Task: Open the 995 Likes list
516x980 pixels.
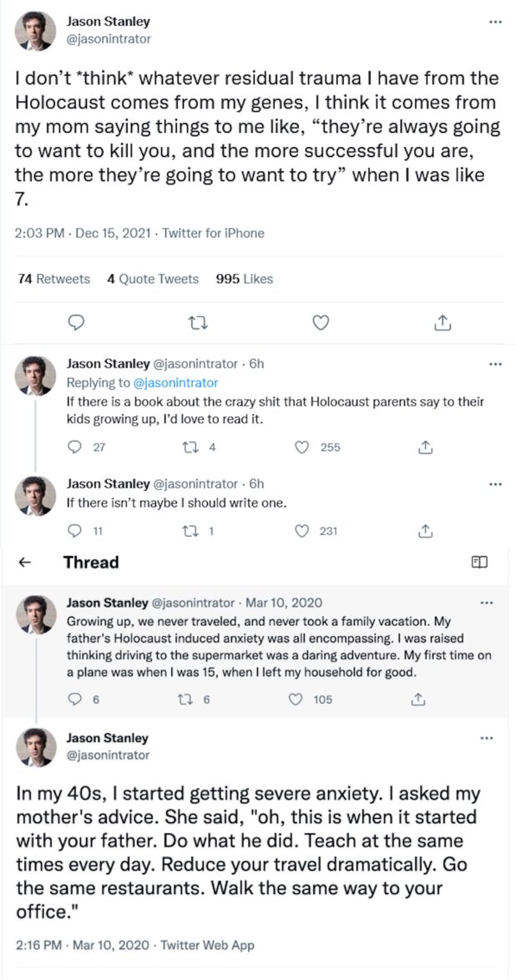Action: [x=244, y=279]
